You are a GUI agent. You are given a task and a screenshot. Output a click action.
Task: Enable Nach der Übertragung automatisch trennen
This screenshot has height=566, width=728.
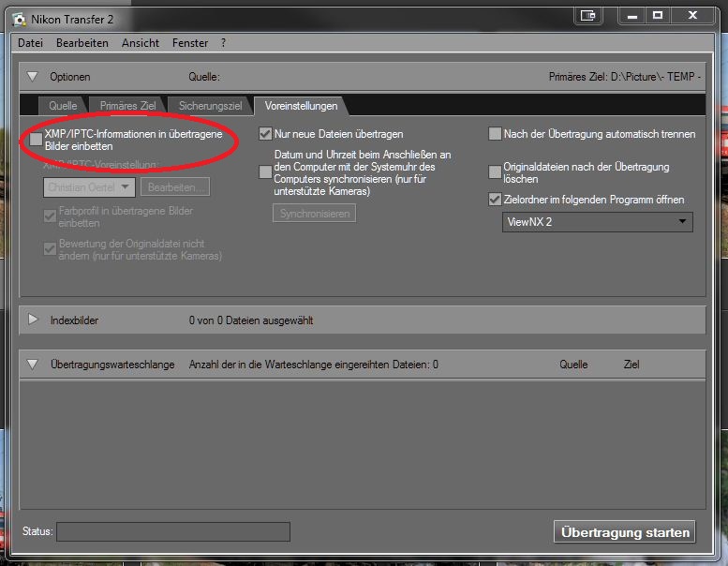pos(495,134)
